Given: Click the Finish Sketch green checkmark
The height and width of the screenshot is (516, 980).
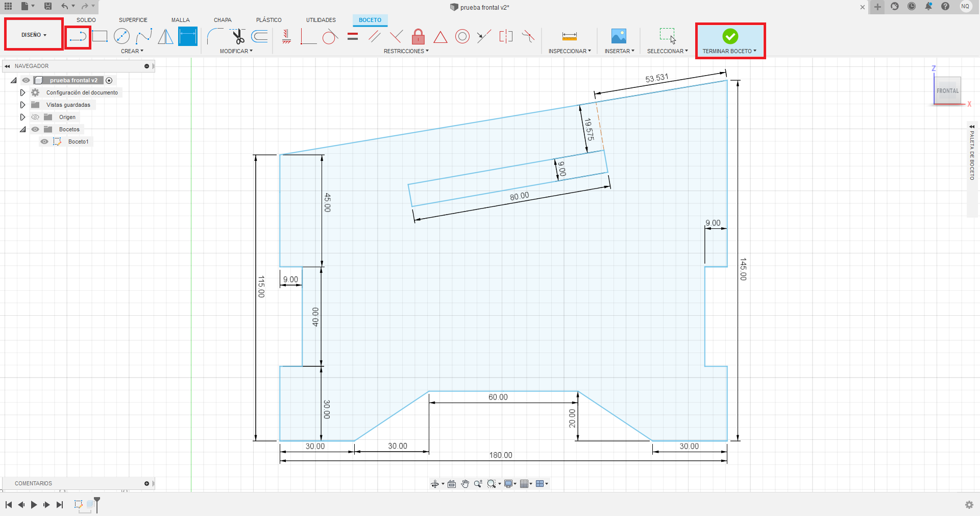Looking at the screenshot, I should click(730, 36).
